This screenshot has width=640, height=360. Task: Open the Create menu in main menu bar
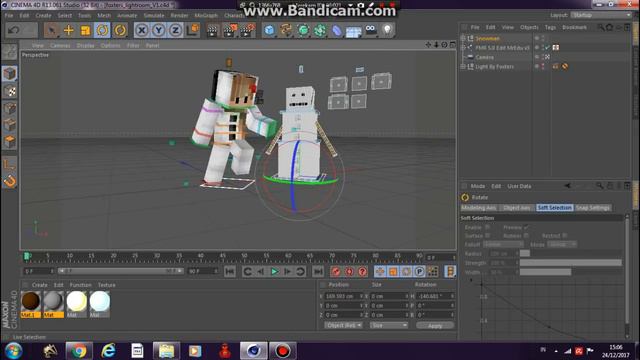tap(43, 16)
